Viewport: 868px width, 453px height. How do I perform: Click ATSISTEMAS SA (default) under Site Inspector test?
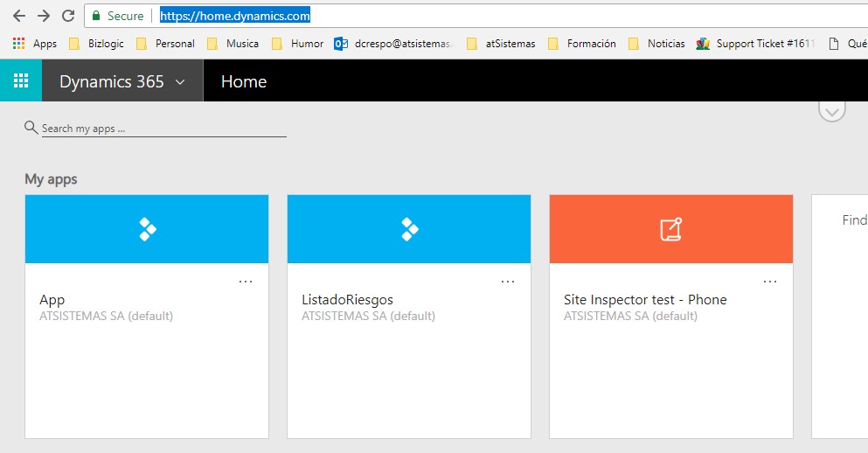pyautogui.click(x=630, y=317)
